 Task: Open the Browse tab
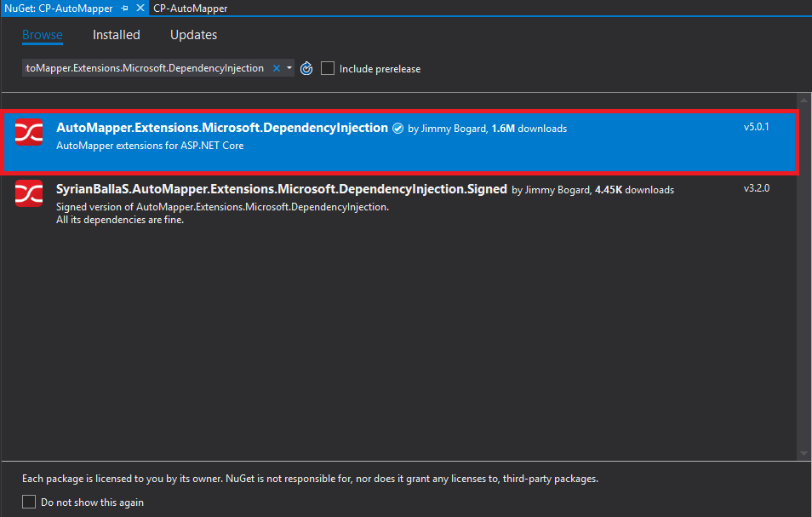pyautogui.click(x=43, y=35)
